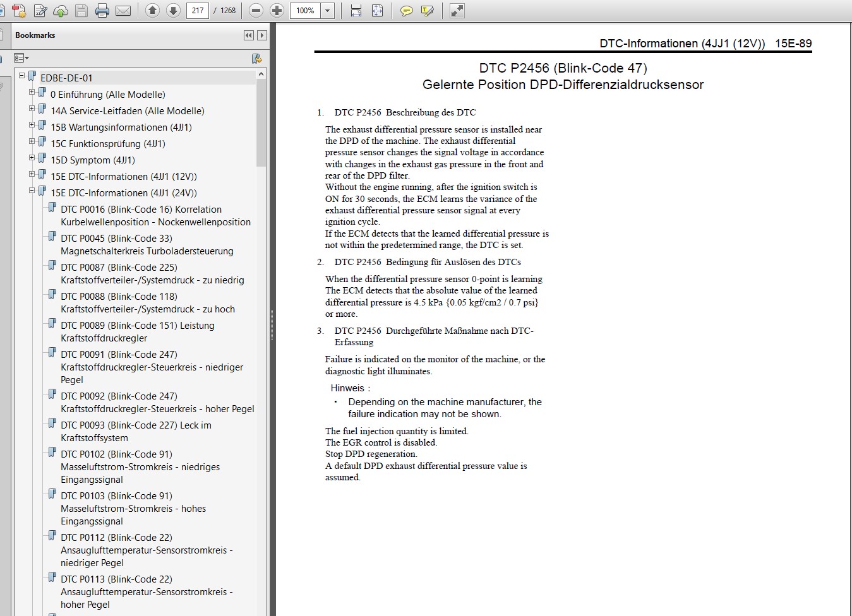Open bookmark '15C Funktionsprüfung (4JJ1)'
The height and width of the screenshot is (616, 852).
(108, 144)
